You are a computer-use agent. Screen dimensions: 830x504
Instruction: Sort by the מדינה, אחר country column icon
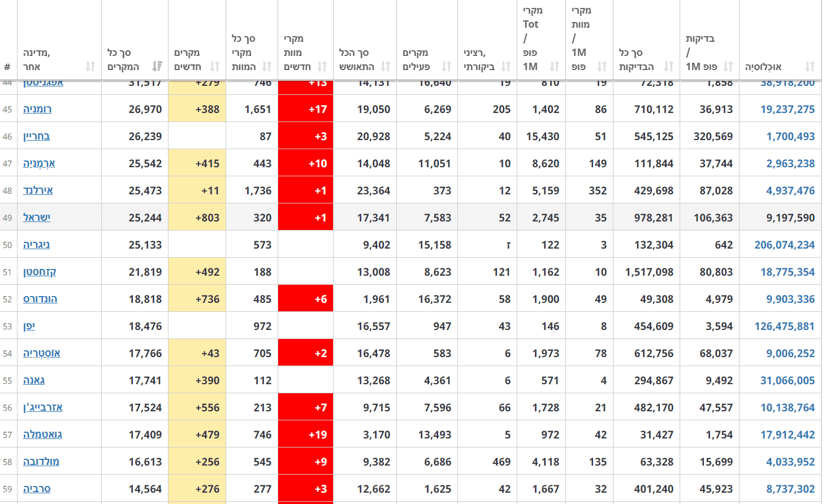click(x=90, y=67)
